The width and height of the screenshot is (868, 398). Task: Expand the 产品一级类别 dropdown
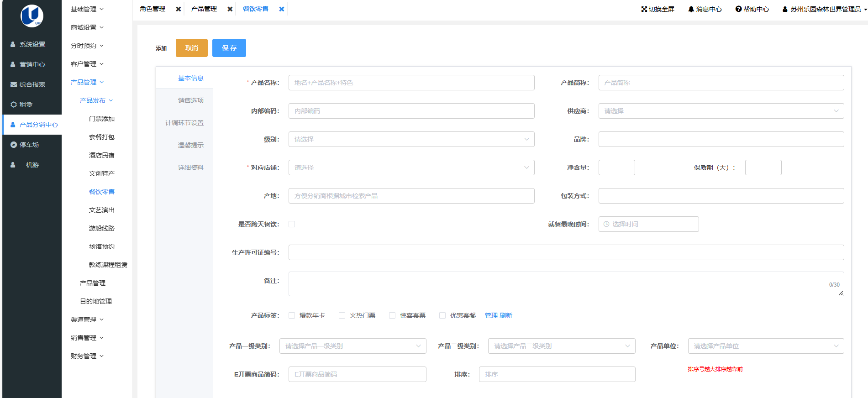point(353,346)
